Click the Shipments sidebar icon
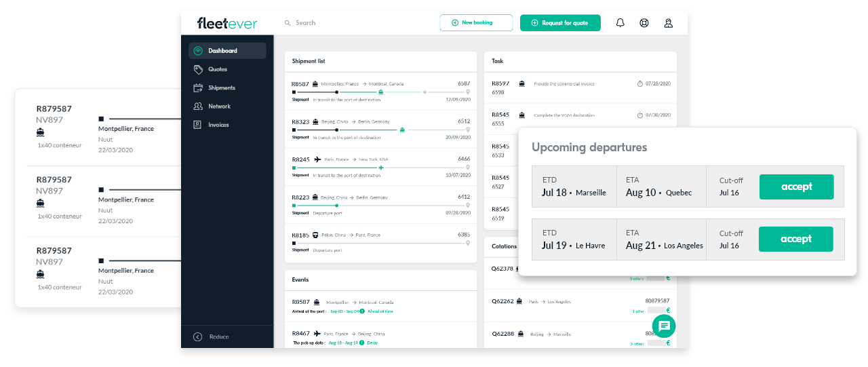Screen dimensions: 868x367 [x=198, y=88]
